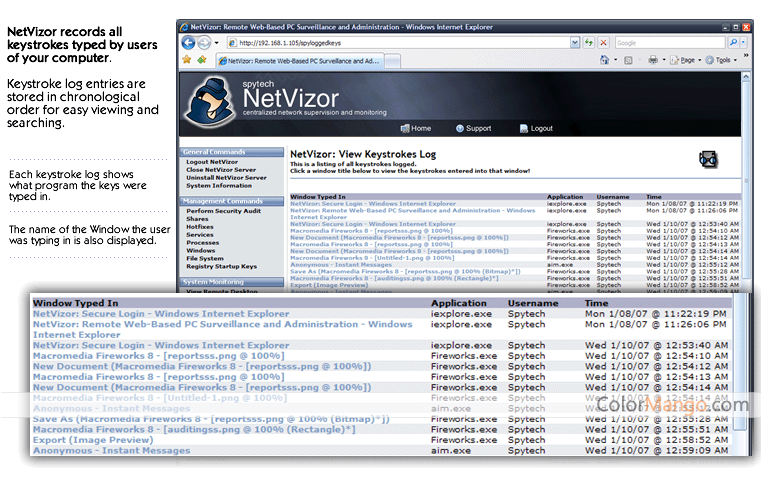Click the RSS Feeds icon in command bar

tap(628, 60)
